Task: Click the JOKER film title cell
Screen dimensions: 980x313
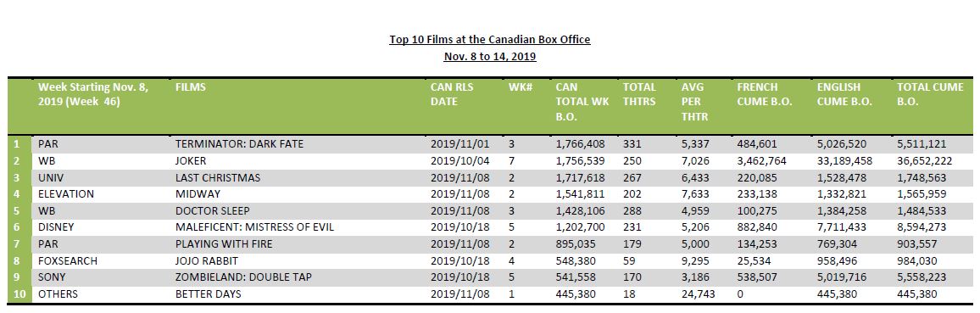Action: click(x=190, y=160)
